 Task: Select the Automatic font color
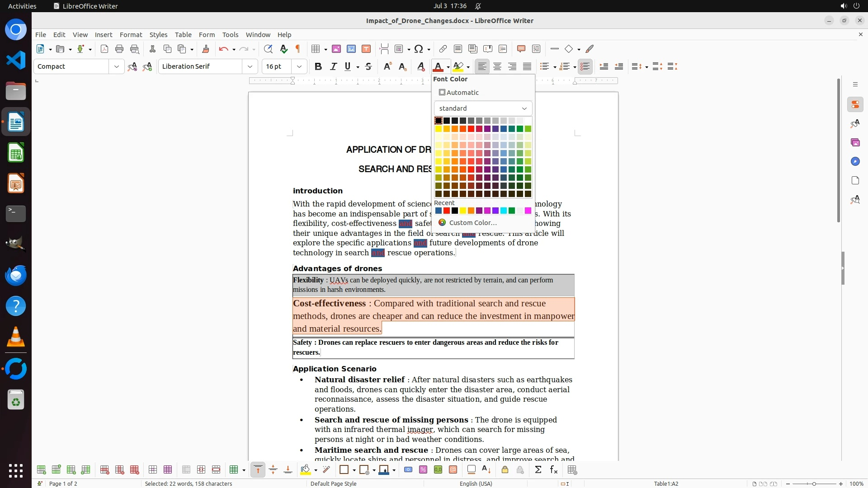(459, 93)
